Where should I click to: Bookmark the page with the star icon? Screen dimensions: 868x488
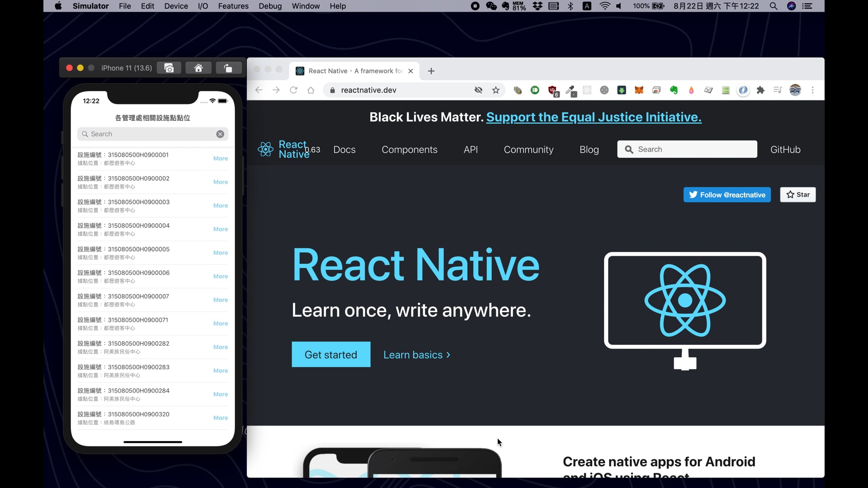[496, 90]
